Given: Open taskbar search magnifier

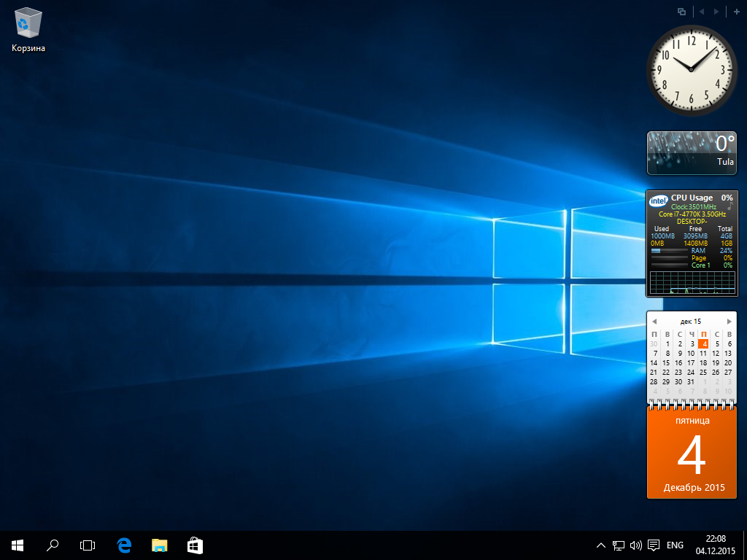Looking at the screenshot, I should tap(53, 545).
